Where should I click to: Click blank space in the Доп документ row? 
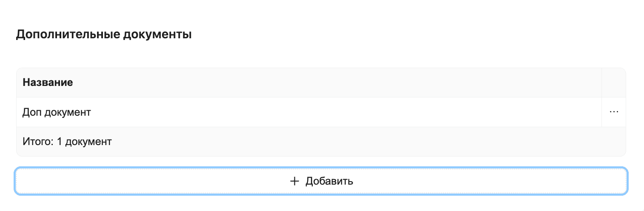click(x=340, y=112)
